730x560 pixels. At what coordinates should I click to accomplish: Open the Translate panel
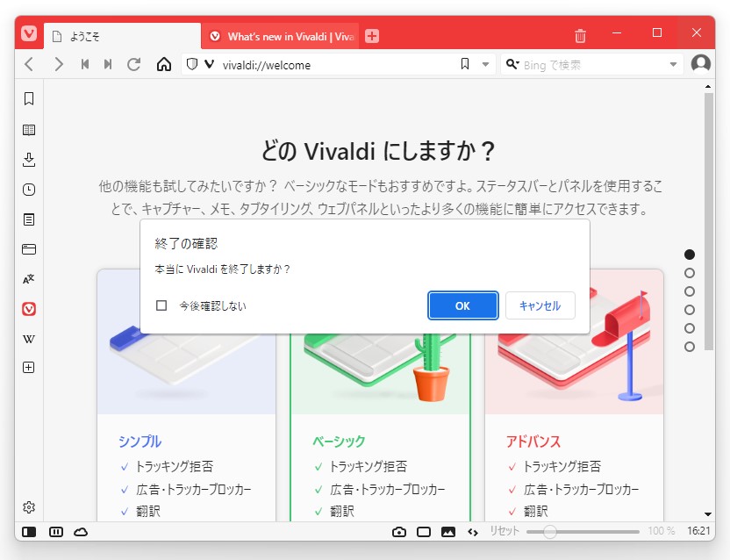coord(28,279)
